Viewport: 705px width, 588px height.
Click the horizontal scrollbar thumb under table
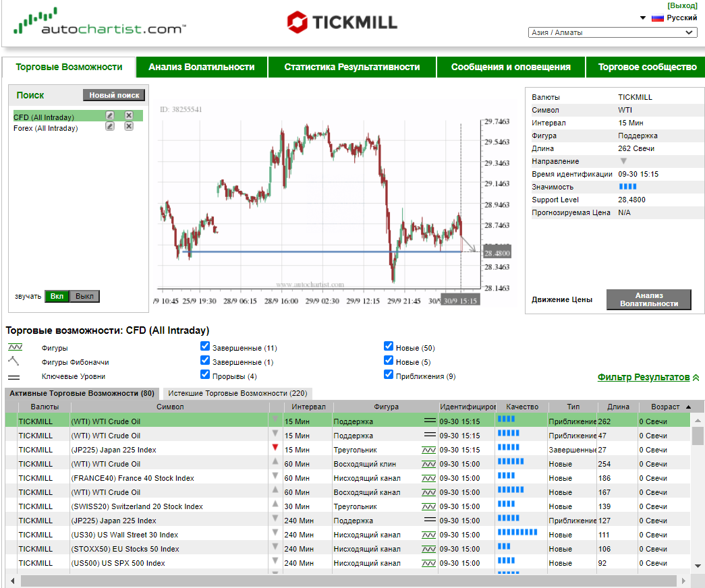coord(349,581)
